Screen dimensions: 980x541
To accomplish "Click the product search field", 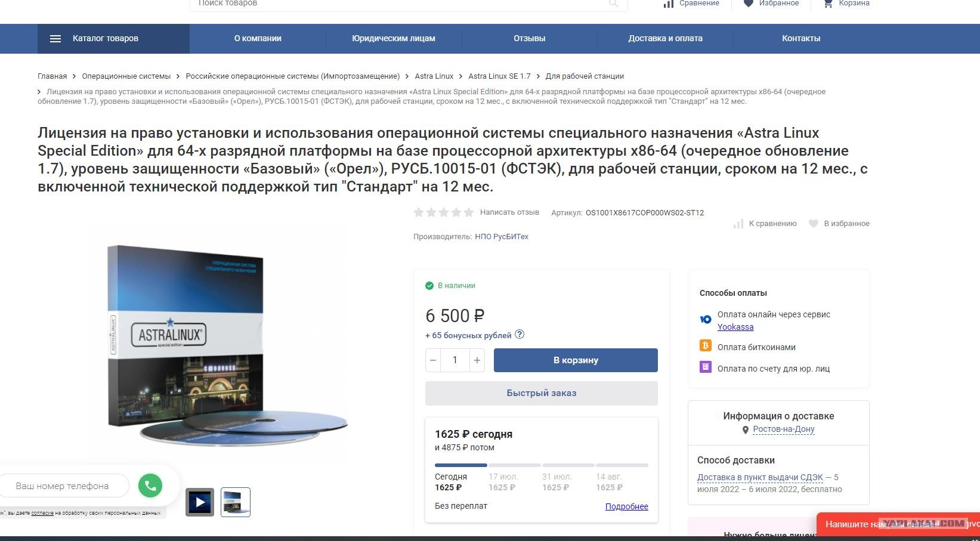I will click(409, 5).
